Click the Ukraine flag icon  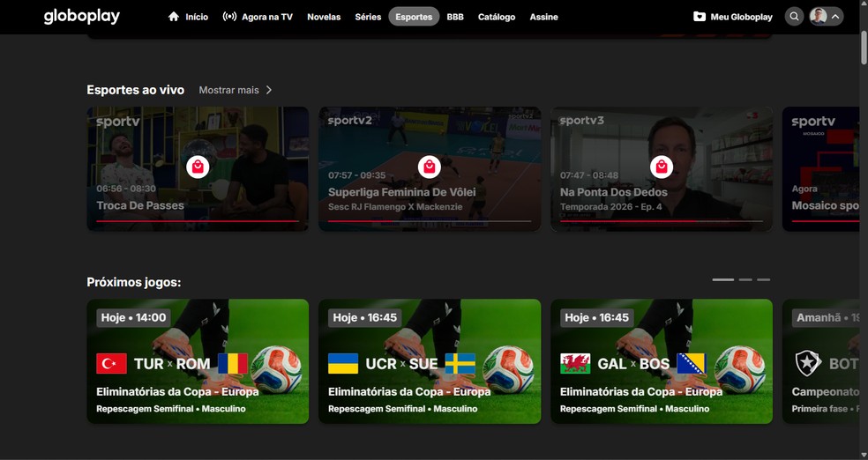click(343, 364)
